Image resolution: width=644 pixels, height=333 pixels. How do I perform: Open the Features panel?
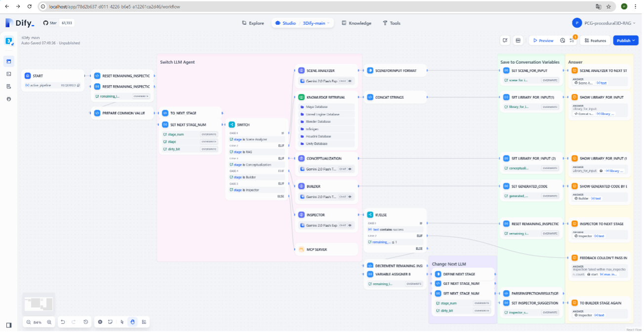click(595, 40)
